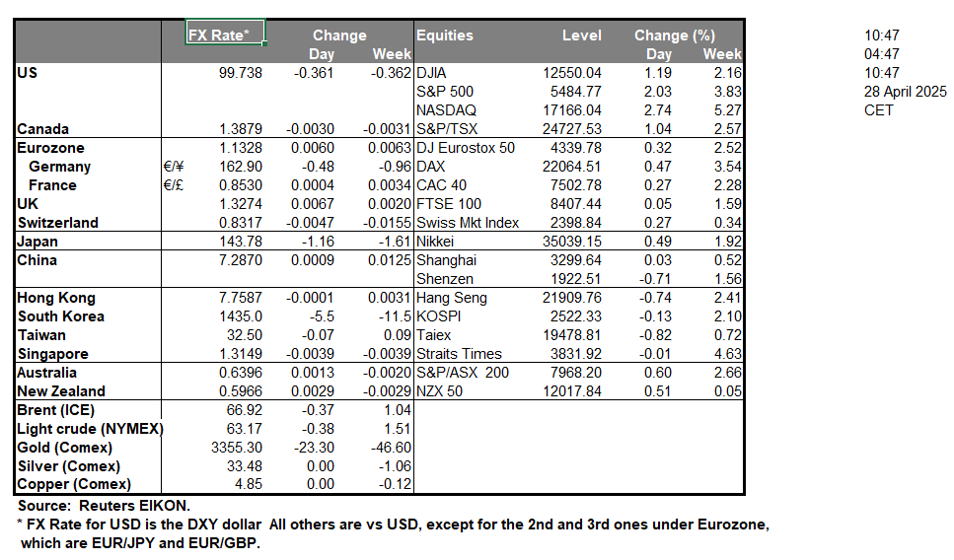
Task: Click the Switzerland row label
Action: point(57,223)
